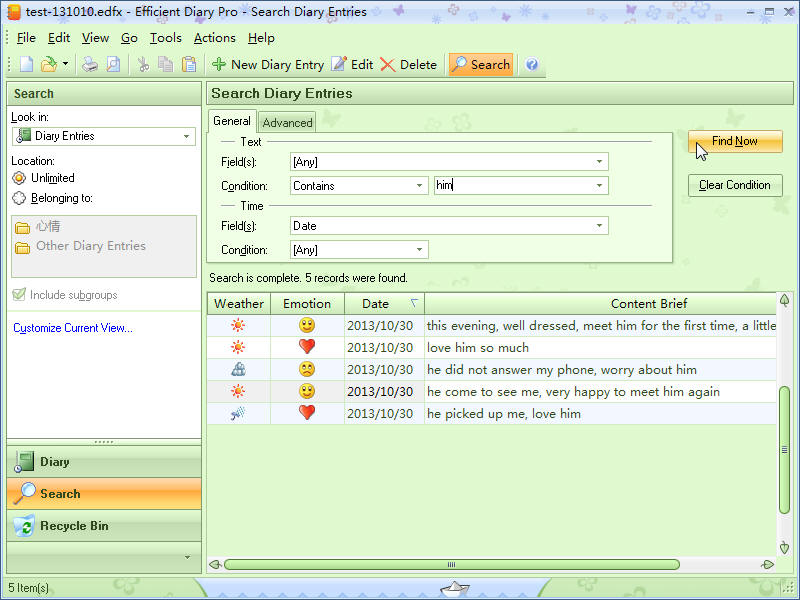
Task: Click the Customize Current View link
Action: point(72,328)
